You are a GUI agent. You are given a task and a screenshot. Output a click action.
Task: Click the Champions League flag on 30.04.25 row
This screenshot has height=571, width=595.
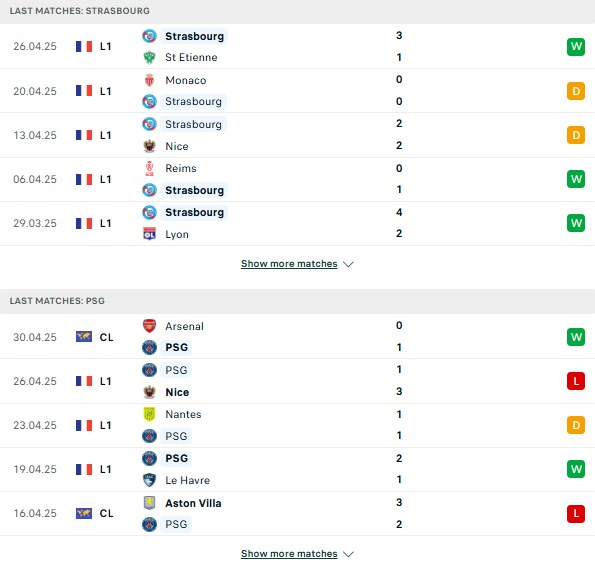(x=84, y=337)
